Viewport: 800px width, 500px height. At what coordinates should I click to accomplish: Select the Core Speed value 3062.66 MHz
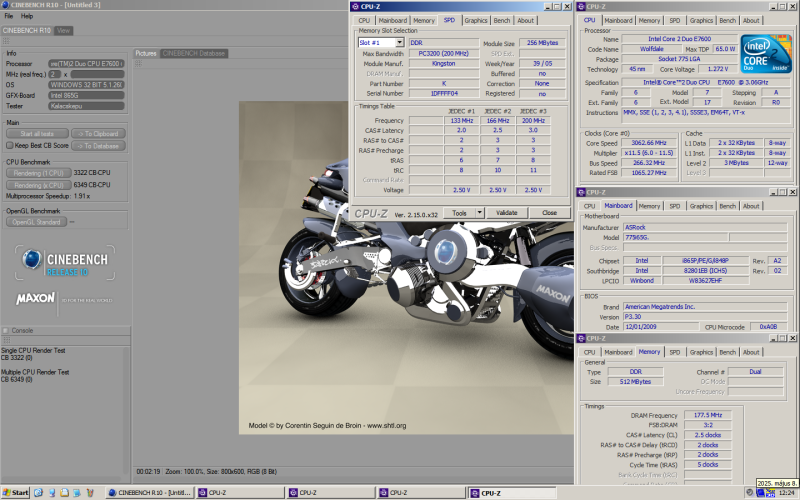(x=648, y=143)
